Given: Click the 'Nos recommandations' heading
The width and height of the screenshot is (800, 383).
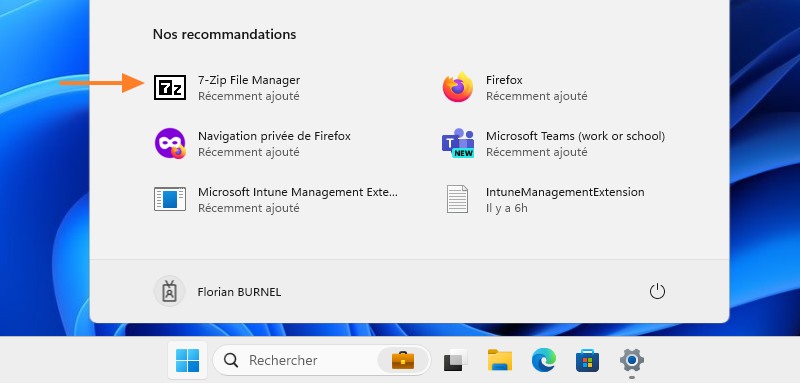Looking at the screenshot, I should [224, 34].
